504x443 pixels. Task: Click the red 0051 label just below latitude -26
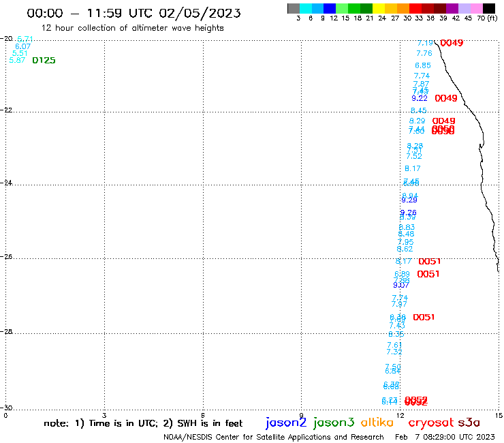(430, 261)
